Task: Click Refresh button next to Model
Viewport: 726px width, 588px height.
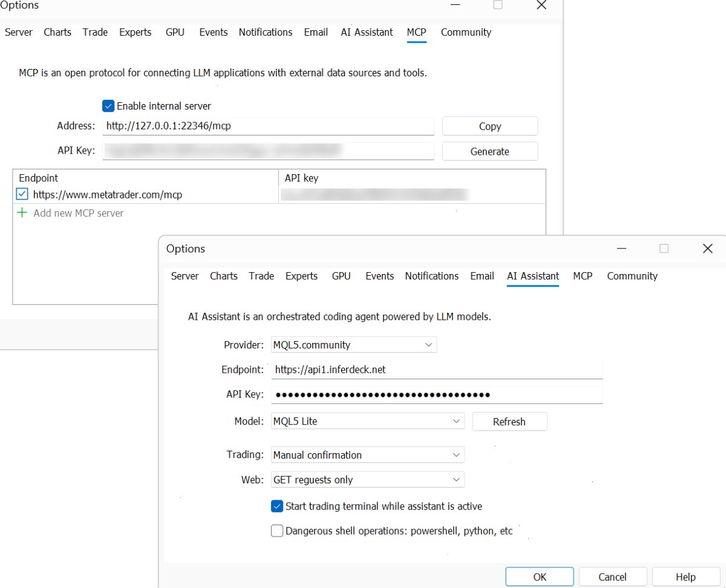Action: (x=509, y=422)
